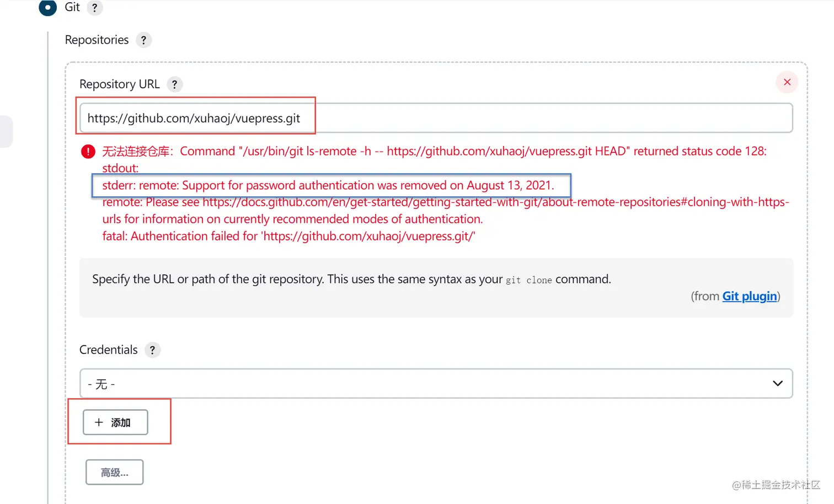834x504 pixels.
Task: Click 'fatal: Authentication failed' error line
Action: [x=288, y=237]
